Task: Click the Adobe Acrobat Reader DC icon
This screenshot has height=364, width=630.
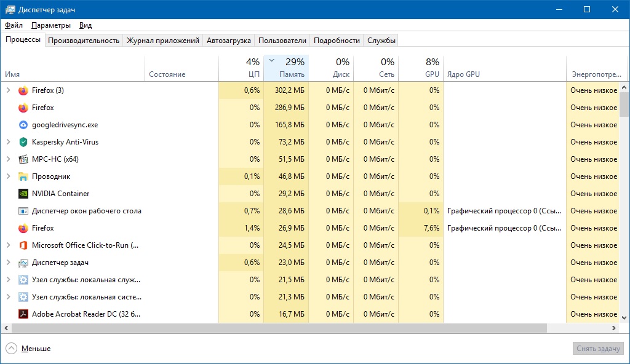Action: coord(23,314)
